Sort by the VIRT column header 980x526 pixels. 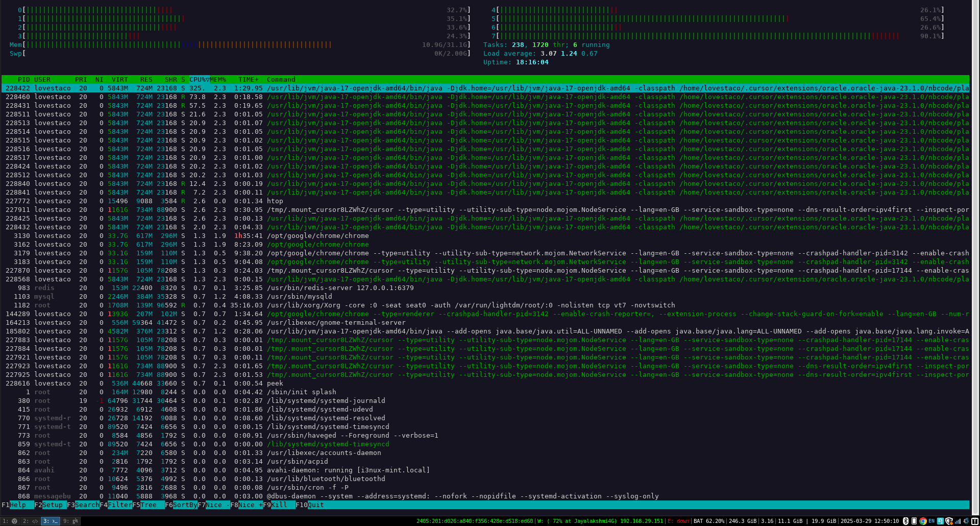pyautogui.click(x=120, y=80)
